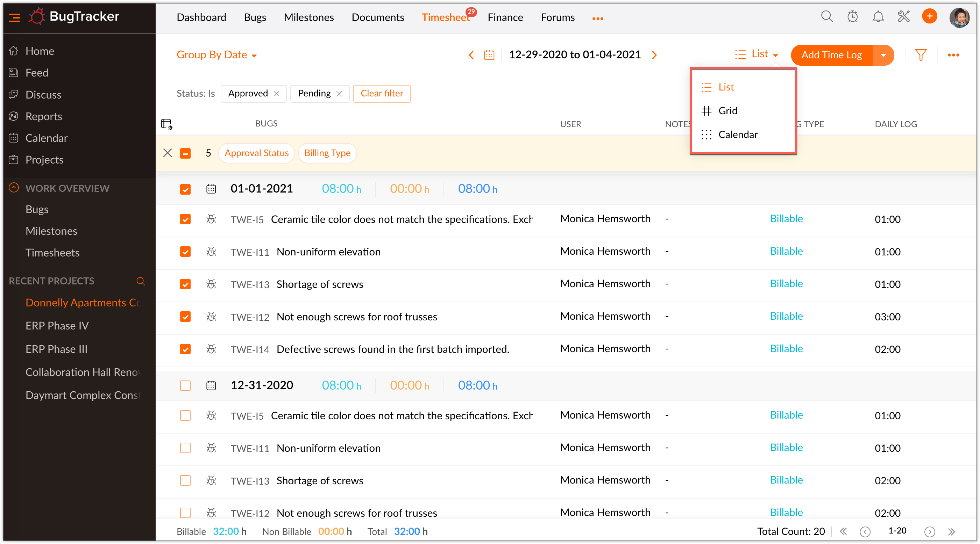Click the Approval Status bulk action button

click(x=256, y=153)
